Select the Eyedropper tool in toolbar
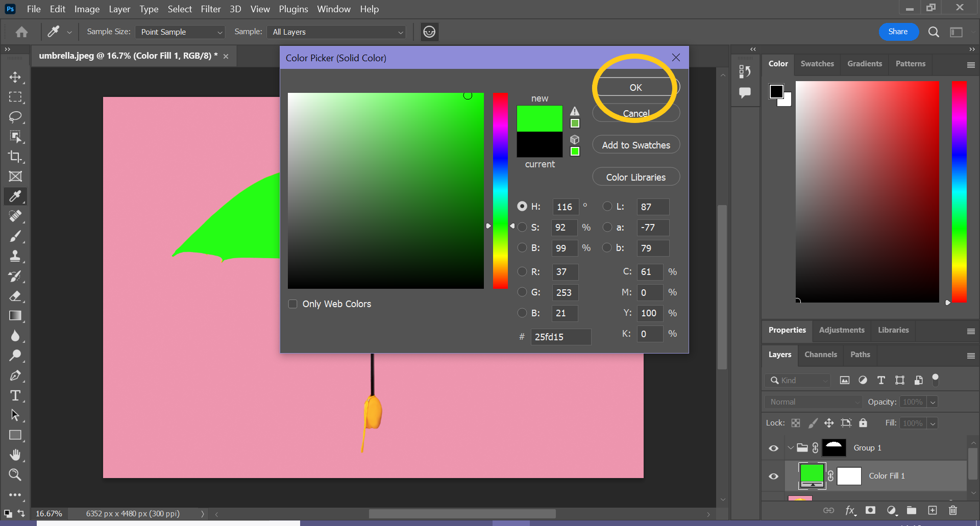 (x=15, y=196)
